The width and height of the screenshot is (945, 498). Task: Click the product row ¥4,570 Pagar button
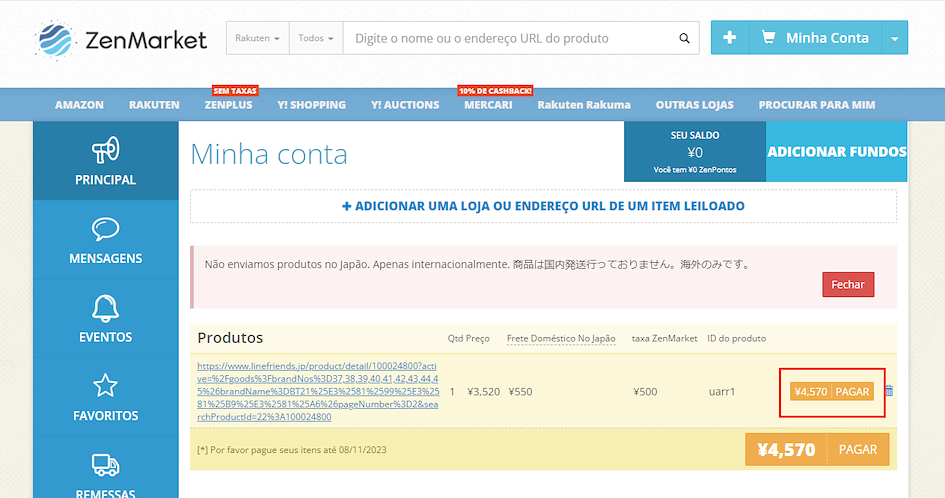[x=832, y=391]
